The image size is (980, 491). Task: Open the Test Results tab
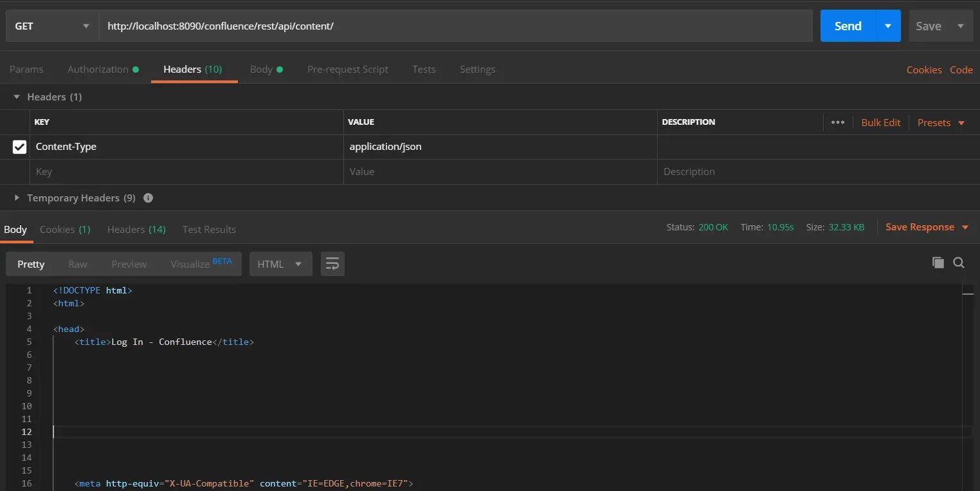209,229
